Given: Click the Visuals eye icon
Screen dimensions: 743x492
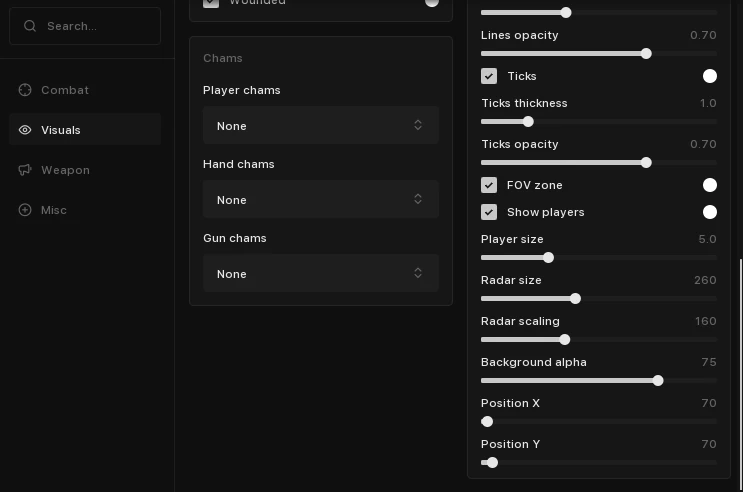Looking at the screenshot, I should (25, 130).
